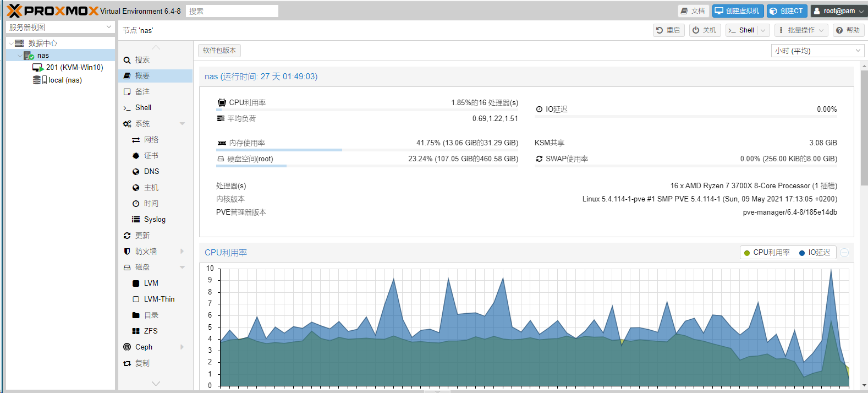Open the Syslog menu item

pyautogui.click(x=156, y=220)
